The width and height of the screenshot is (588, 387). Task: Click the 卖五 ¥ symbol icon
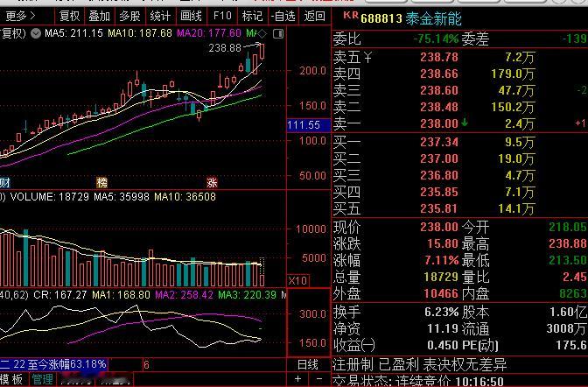tap(367, 58)
